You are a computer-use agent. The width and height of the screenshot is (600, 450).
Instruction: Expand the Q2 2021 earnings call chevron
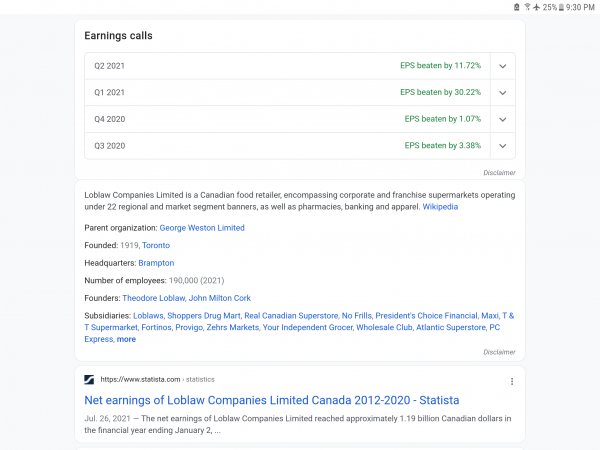502,66
